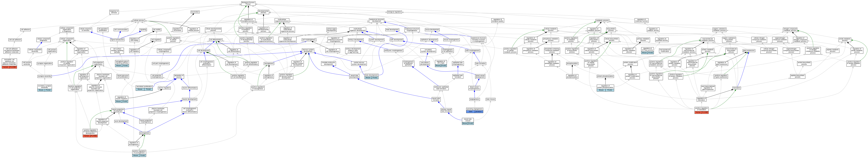The height and width of the screenshot is (158, 868).
Task: Click the 'protein phosphorylation' node
Action: pos(605,76)
